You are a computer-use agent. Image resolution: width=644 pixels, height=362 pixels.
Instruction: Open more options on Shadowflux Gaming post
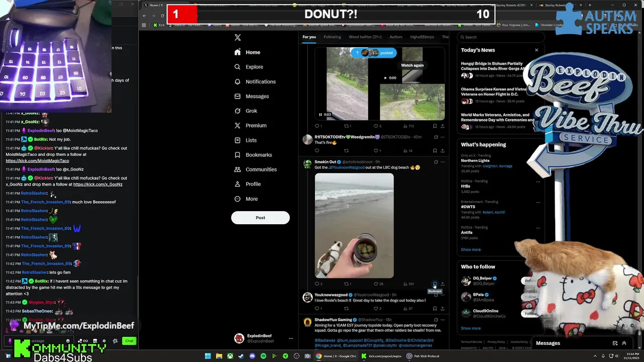pos(442,320)
